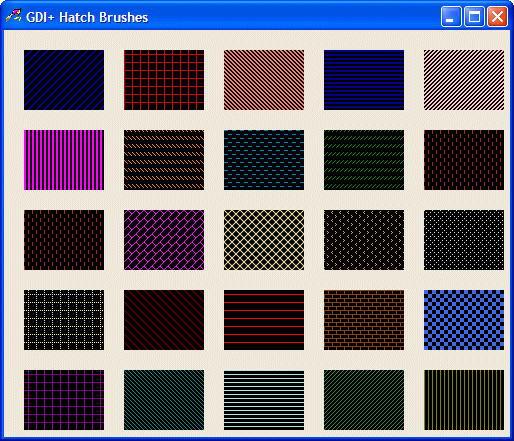Pick the green dashed diagonal swatch
Image resolution: width=514 pixels, height=441 pixels.
(364, 160)
